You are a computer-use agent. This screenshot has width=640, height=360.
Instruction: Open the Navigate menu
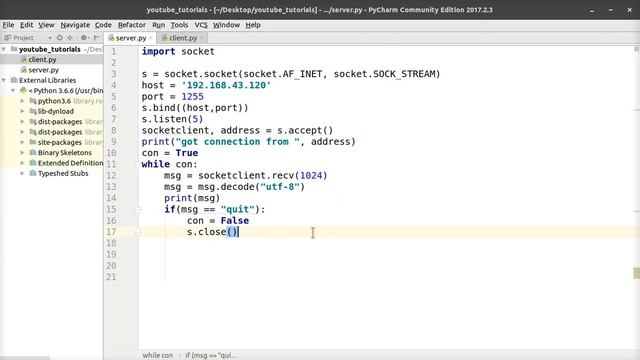[75, 25]
